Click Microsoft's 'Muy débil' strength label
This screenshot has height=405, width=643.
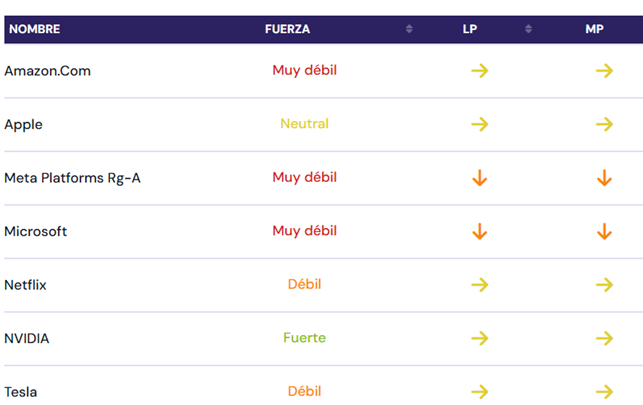304,231
